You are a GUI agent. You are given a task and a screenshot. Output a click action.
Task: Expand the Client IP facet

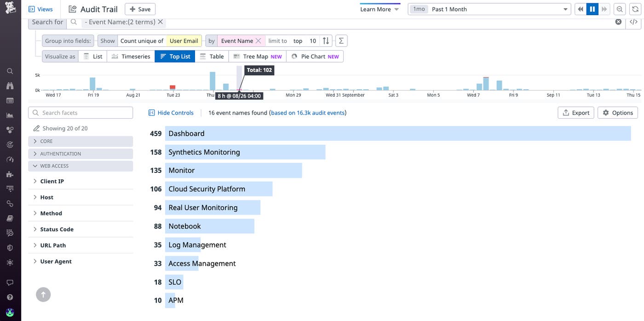(52, 181)
